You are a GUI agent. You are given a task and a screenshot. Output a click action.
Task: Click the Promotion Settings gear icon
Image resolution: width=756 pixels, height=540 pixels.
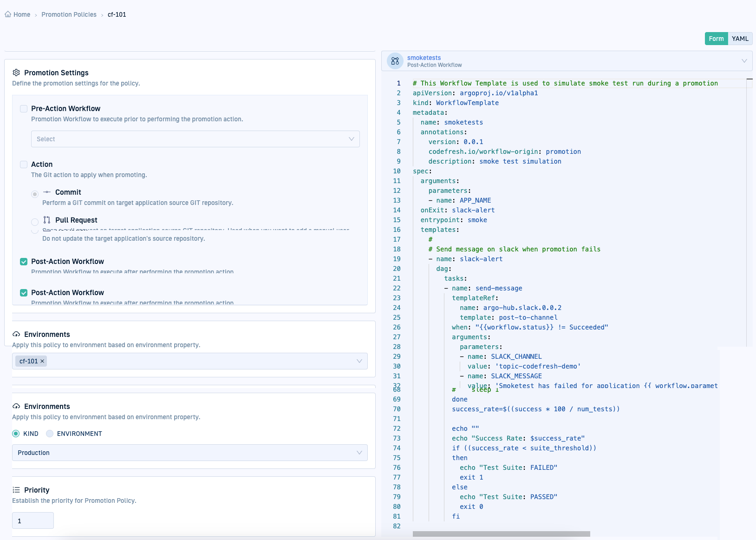pos(16,72)
